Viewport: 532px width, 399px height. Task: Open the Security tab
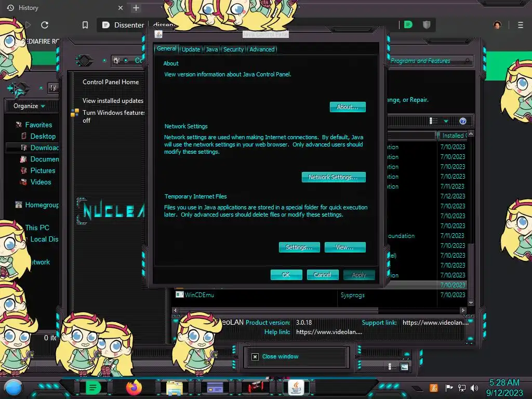pyautogui.click(x=233, y=49)
